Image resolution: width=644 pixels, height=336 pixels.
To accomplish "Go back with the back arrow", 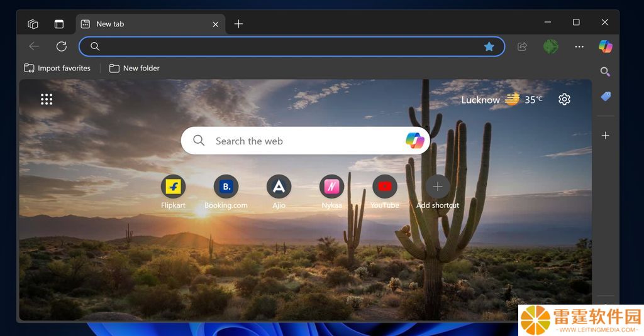I will 34,46.
